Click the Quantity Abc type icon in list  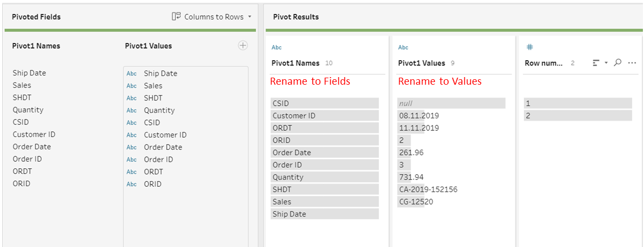(131, 110)
